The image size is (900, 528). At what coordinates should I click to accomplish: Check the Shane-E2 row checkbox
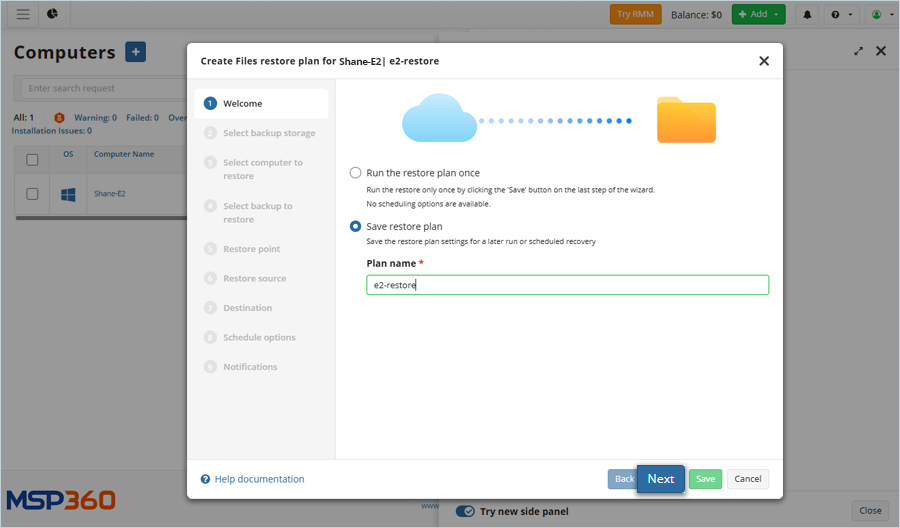[32, 194]
